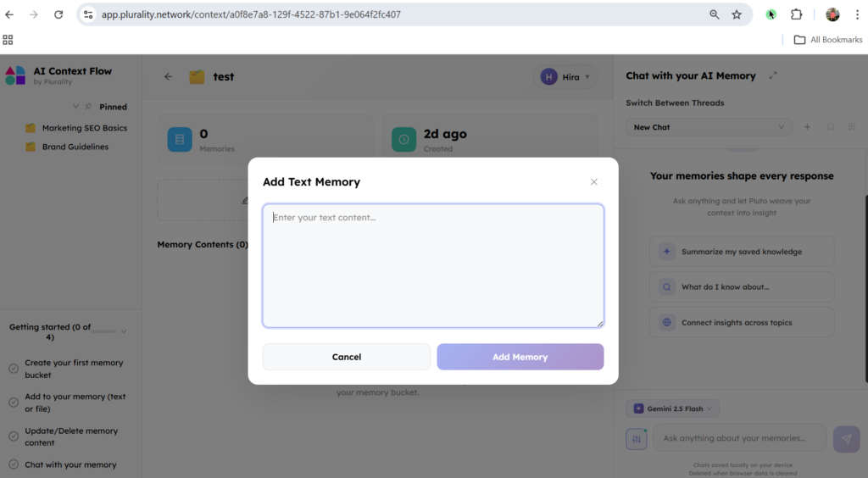Click the test bucket folder icon
Image resolution: width=868 pixels, height=478 pixels.
pos(197,77)
